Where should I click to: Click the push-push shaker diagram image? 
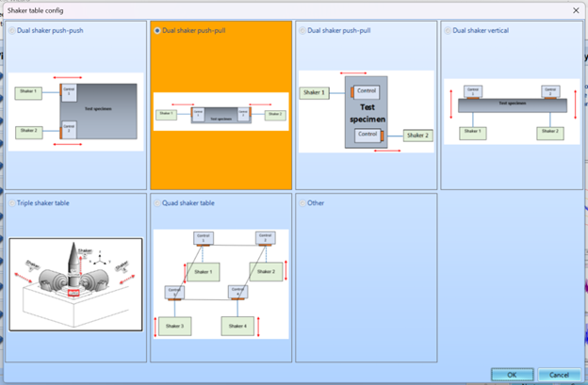76,111
